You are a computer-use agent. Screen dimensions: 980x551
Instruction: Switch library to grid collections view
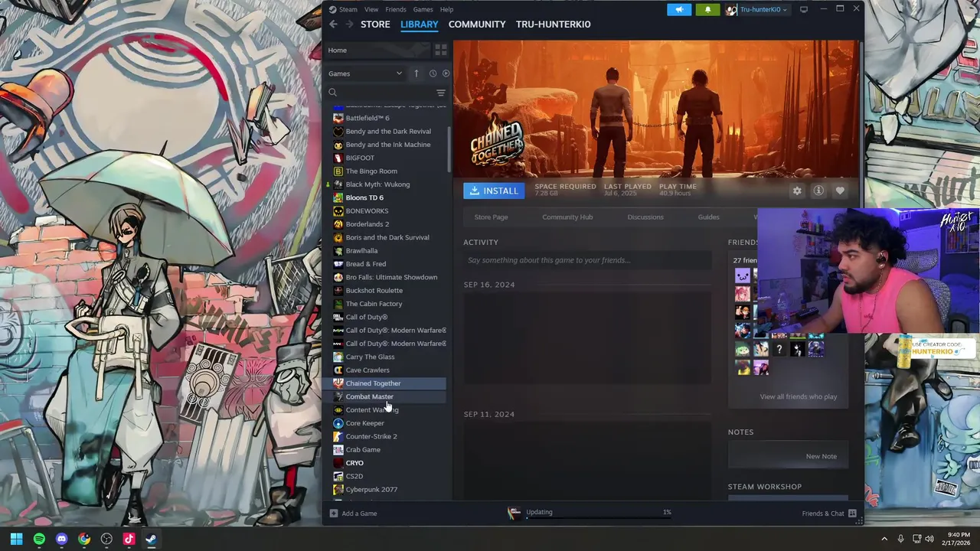[441, 50]
